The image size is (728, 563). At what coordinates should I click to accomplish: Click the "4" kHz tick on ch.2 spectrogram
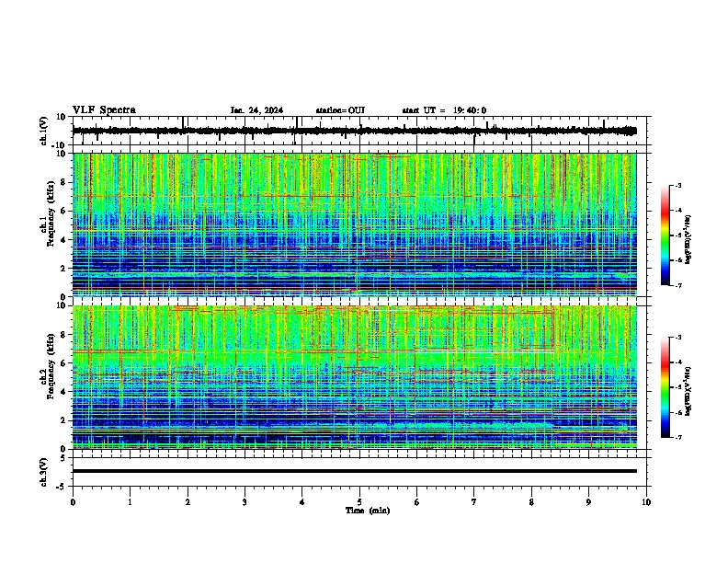(64, 392)
